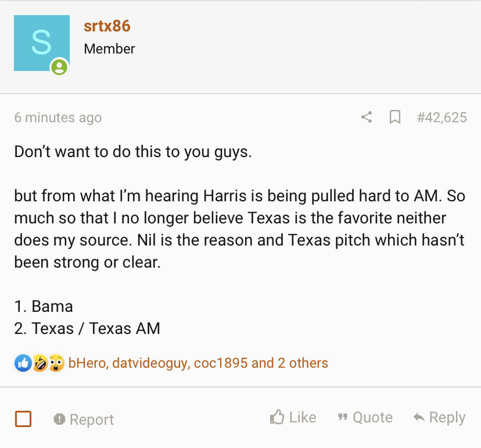The image size is (481, 448).
Task: Bookmark this post with the bookmark icon
Action: 394,117
